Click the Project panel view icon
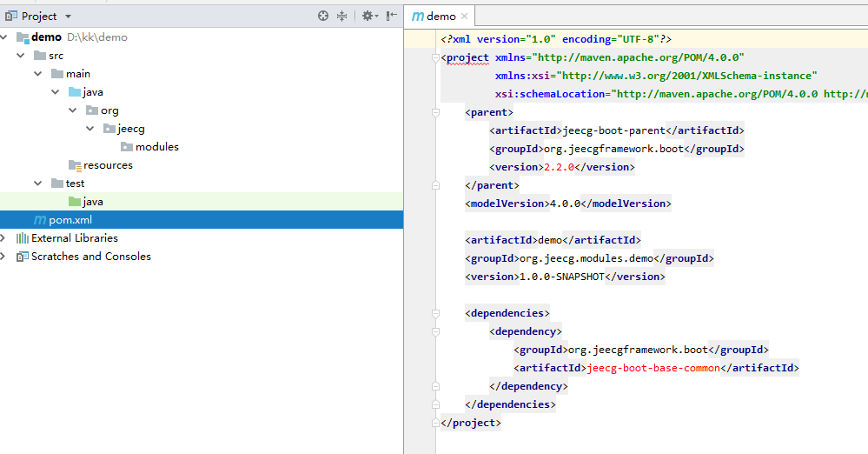 pyautogui.click(x=11, y=16)
